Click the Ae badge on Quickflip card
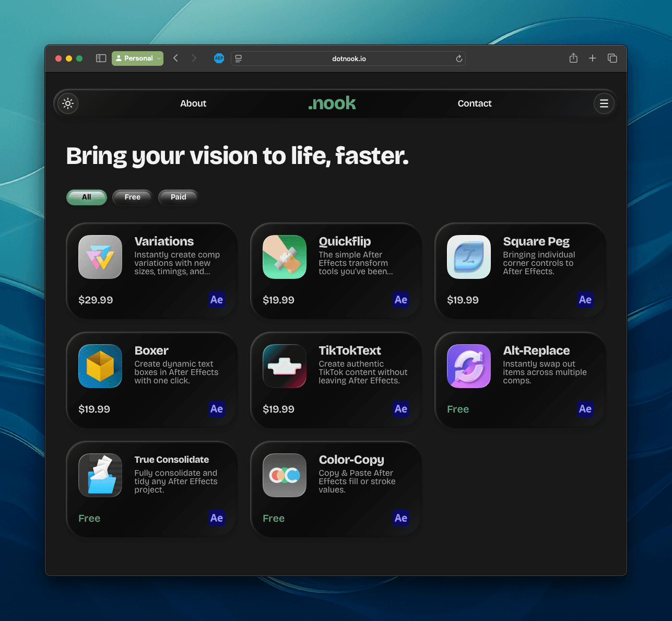 pos(401,300)
